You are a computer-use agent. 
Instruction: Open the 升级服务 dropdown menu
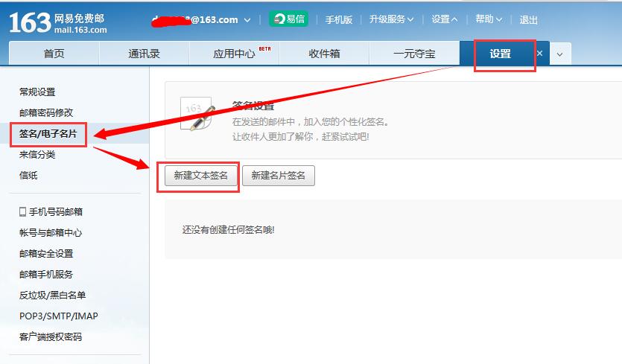click(x=391, y=19)
